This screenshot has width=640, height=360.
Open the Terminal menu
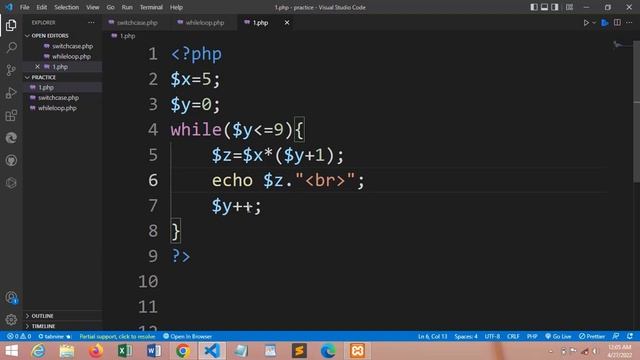[151, 7]
